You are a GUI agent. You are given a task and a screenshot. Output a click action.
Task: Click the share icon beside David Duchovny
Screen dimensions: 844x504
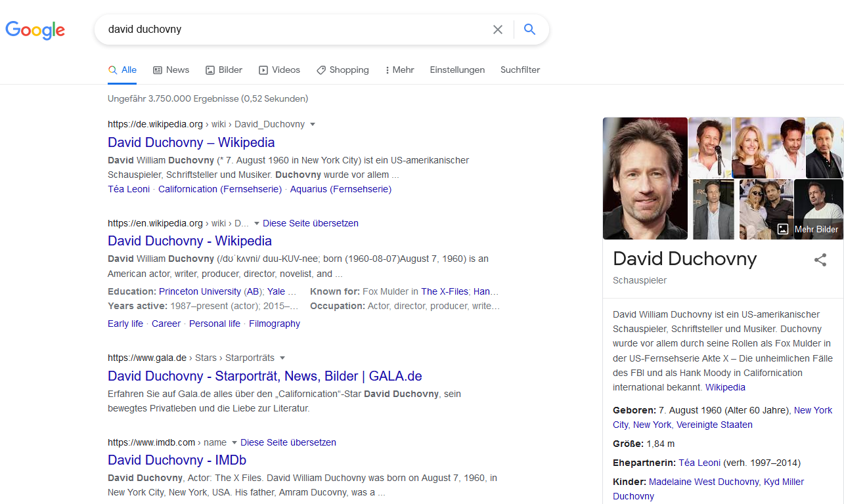(820, 260)
